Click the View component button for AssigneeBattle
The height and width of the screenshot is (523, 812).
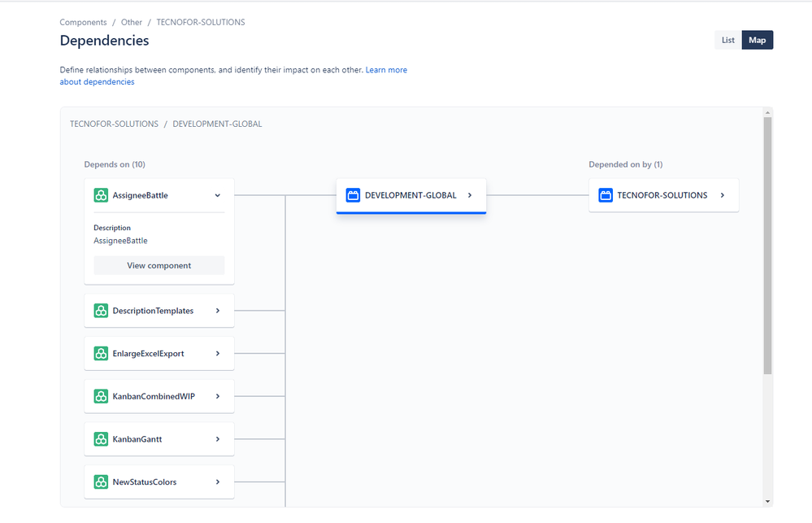pos(158,265)
